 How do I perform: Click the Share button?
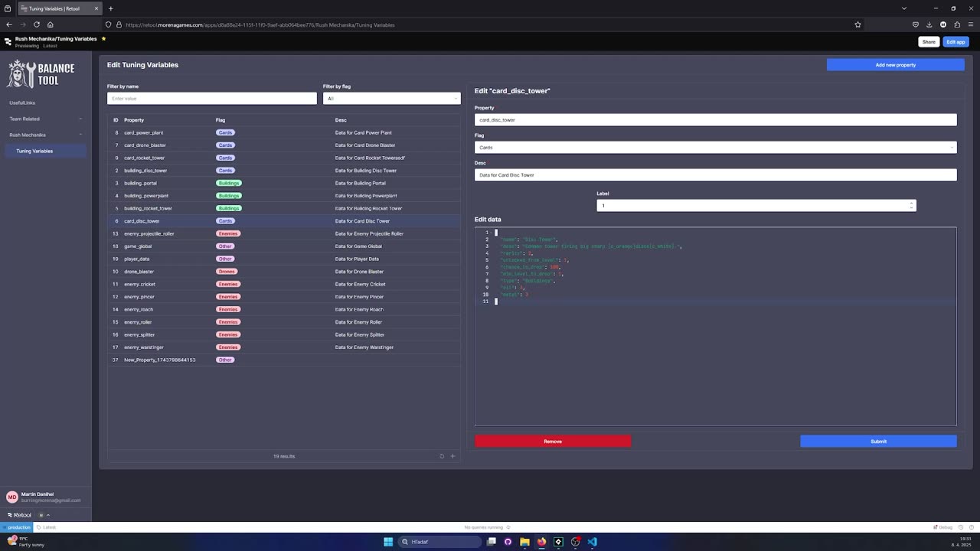click(929, 42)
